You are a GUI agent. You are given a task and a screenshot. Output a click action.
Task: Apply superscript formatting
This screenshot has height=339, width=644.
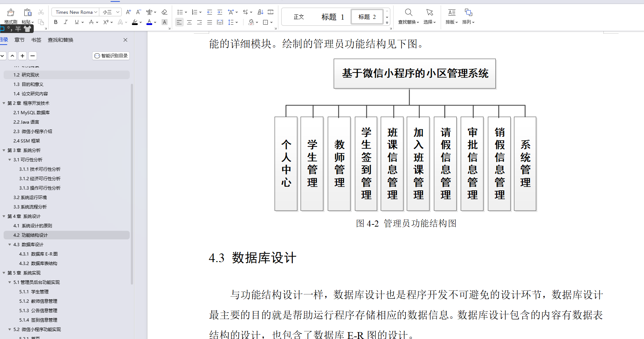coord(105,22)
